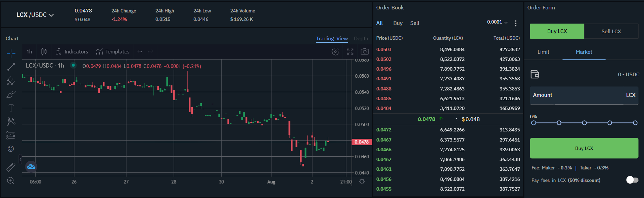Select the Limit order tab
This screenshot has width=644, height=198.
coord(543,52)
